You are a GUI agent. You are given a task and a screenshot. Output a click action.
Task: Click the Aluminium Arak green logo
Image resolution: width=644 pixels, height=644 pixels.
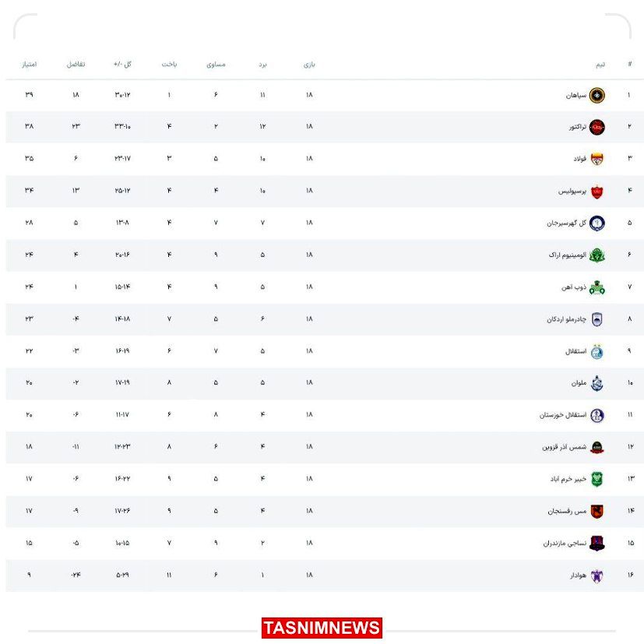(596, 255)
